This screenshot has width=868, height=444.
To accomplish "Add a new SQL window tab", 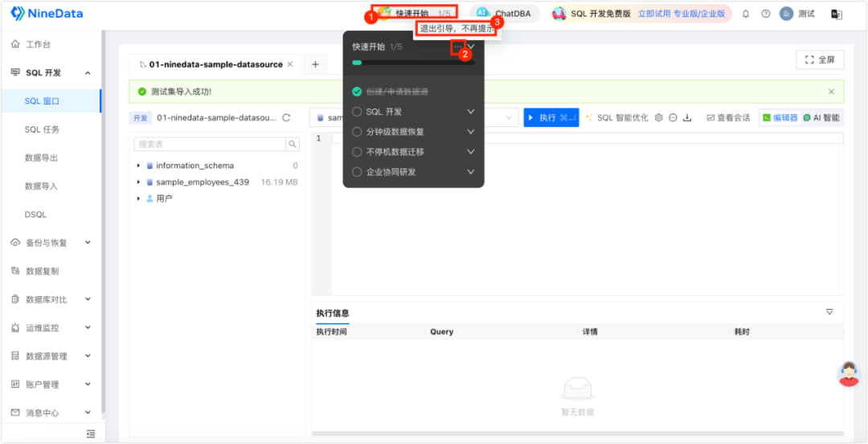I will (x=315, y=64).
